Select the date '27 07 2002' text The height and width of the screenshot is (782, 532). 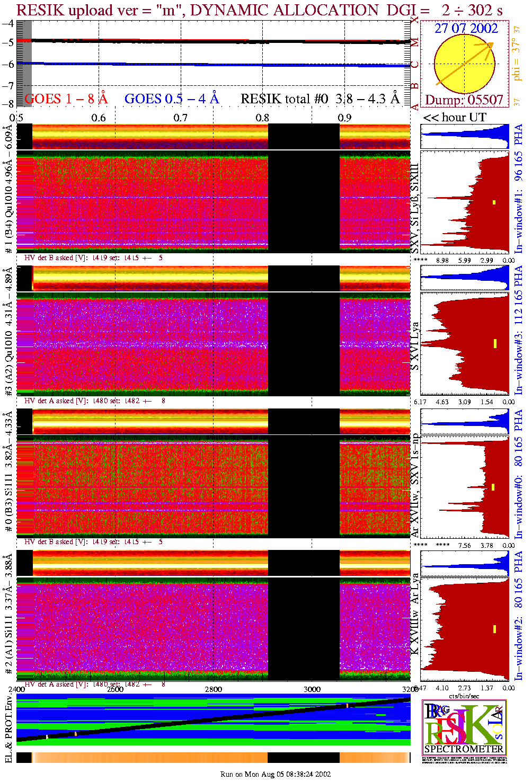coord(466,29)
